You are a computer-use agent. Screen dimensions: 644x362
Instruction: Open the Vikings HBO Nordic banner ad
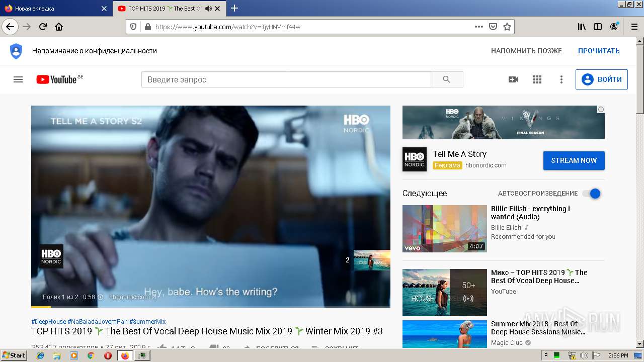pyautogui.click(x=504, y=122)
